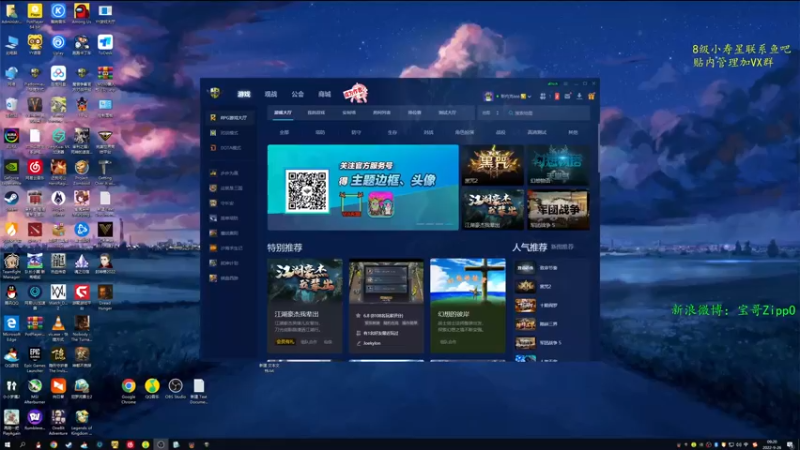Open the 公会 tab
The height and width of the screenshot is (450, 800).
(x=297, y=94)
